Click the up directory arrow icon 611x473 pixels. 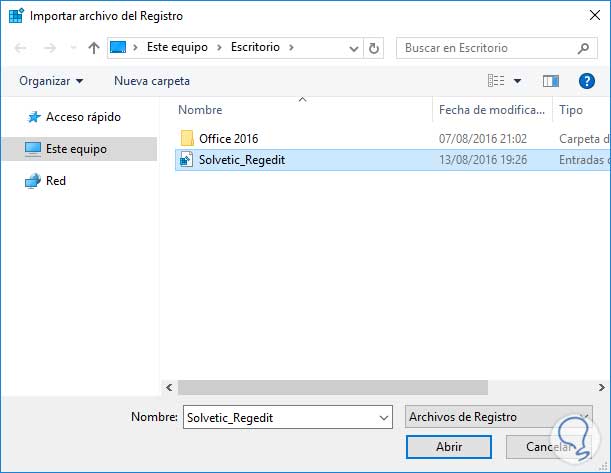[94, 48]
